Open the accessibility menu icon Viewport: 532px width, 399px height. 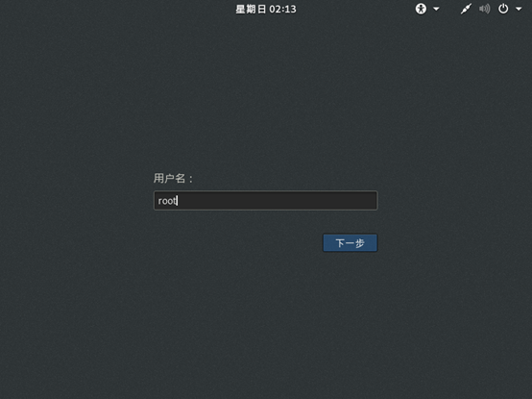coord(421,9)
